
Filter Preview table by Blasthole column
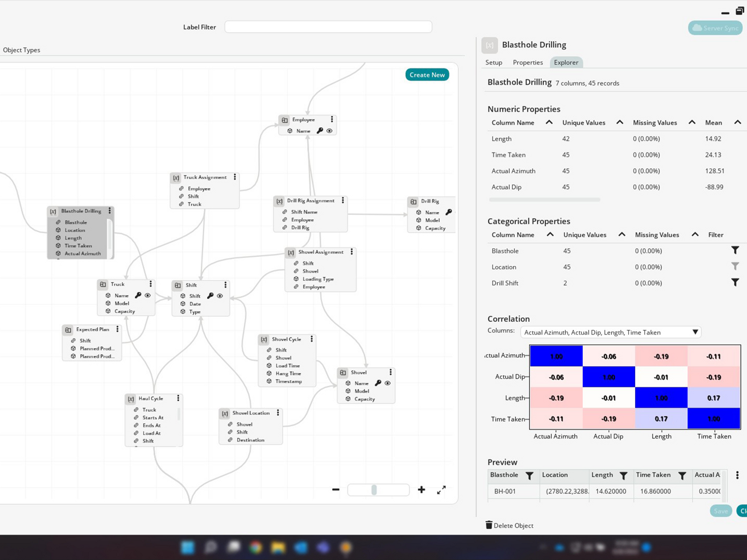click(529, 476)
